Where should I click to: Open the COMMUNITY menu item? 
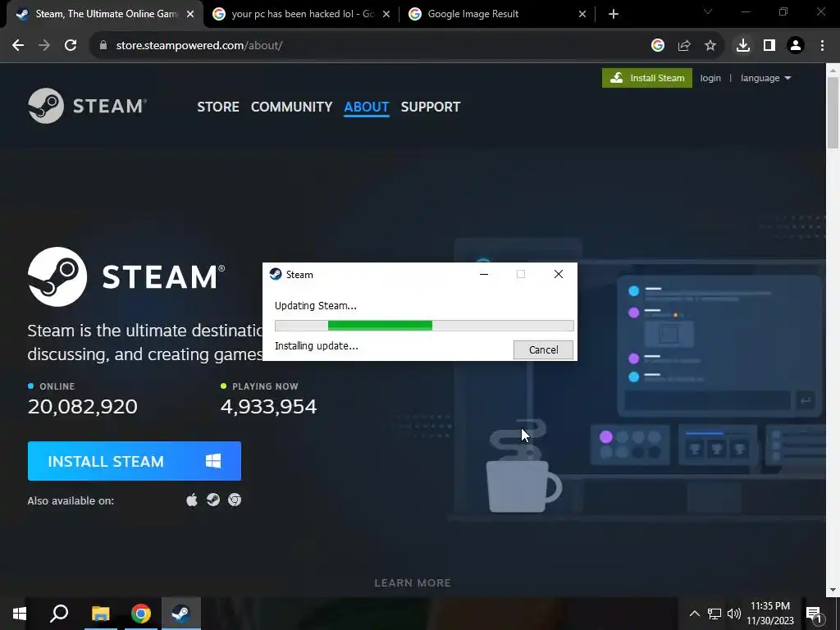[x=291, y=107]
